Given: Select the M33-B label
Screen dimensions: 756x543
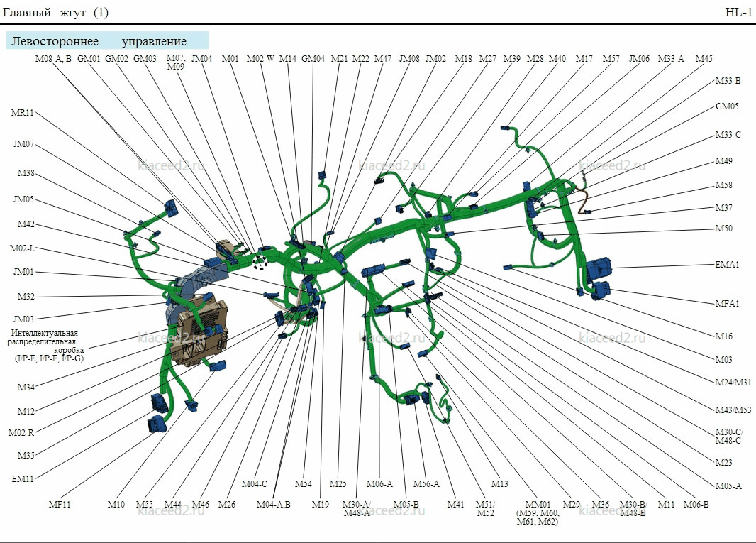Looking at the screenshot, I should 728,81.
